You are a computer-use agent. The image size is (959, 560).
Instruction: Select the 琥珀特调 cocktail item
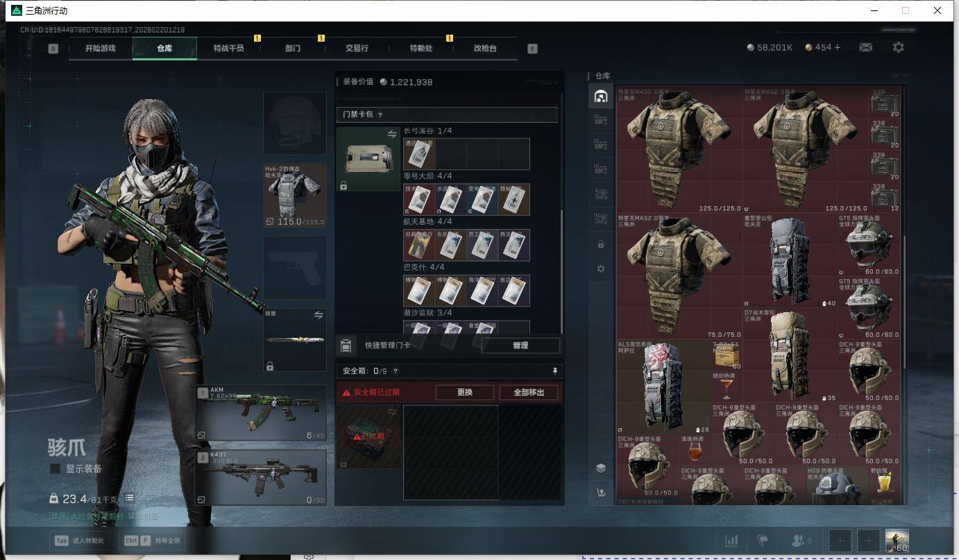pyautogui.click(x=727, y=386)
